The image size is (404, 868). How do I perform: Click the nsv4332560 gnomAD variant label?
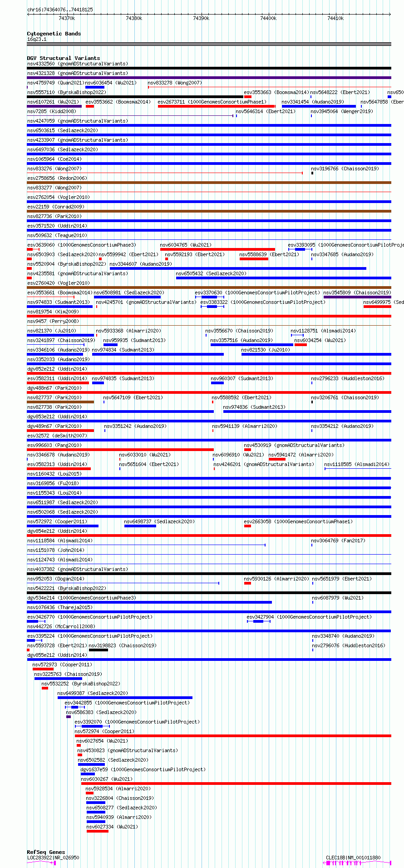point(78,64)
